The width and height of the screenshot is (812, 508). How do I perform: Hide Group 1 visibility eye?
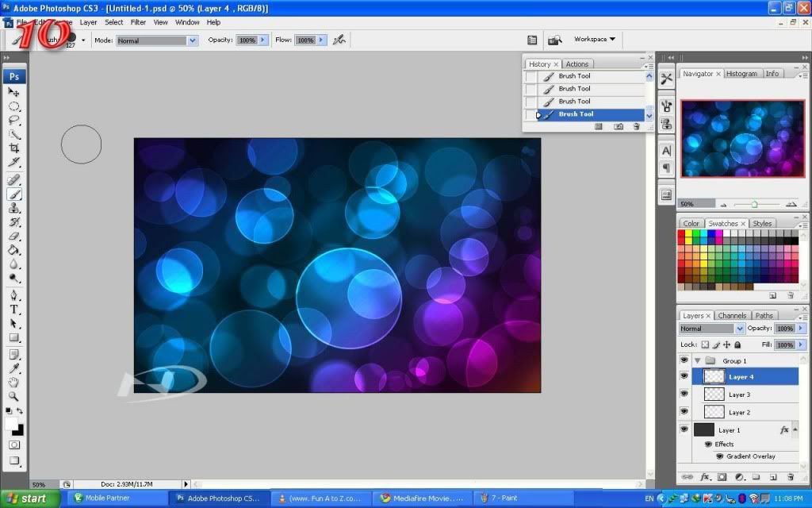[x=684, y=360]
